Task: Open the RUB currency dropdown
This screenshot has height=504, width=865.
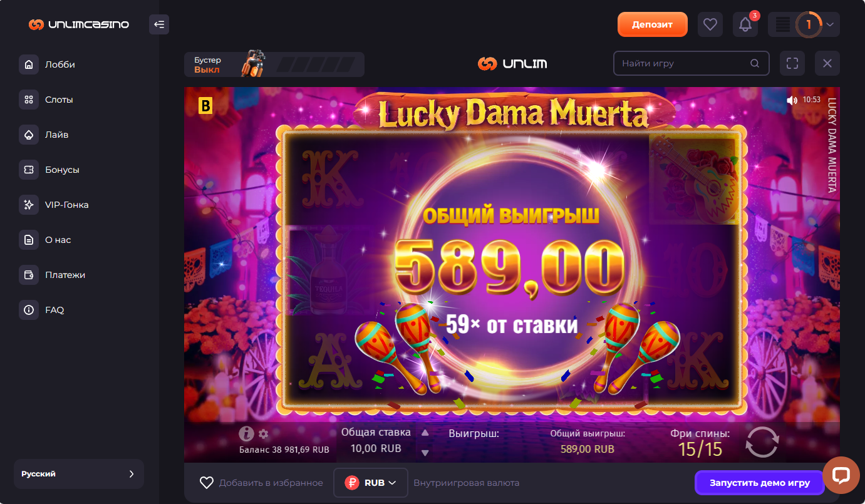Action: click(371, 483)
